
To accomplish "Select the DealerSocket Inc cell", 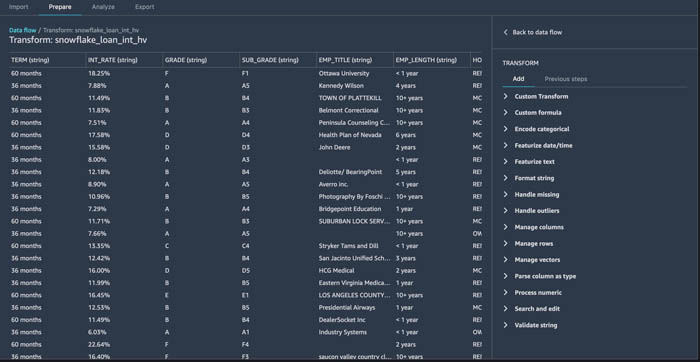I will coord(343,320).
